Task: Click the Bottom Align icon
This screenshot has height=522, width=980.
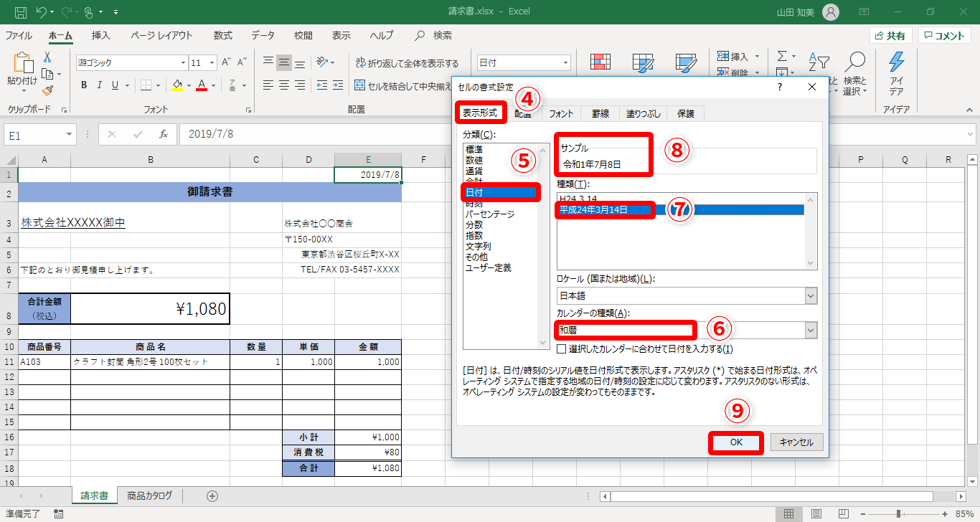Action: point(300,62)
